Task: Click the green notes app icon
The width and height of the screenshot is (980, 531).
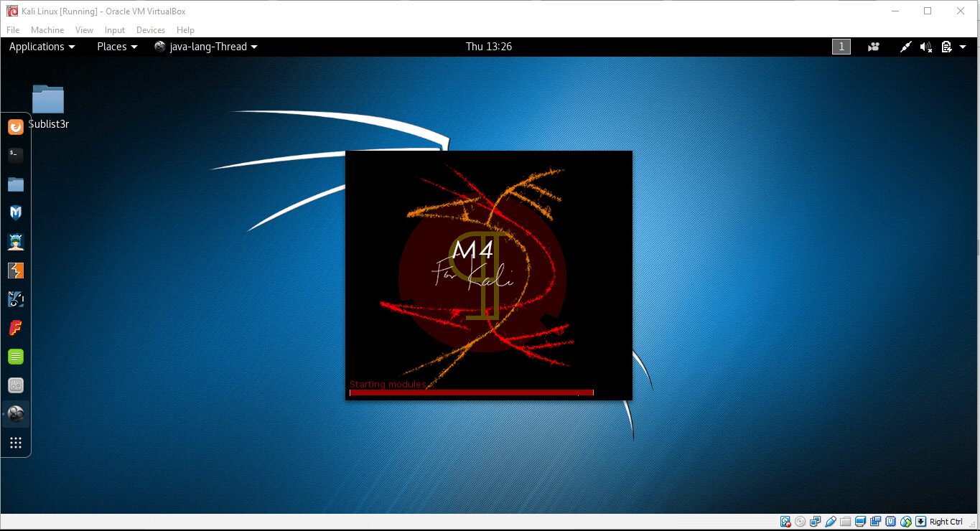Action: pyautogui.click(x=16, y=357)
